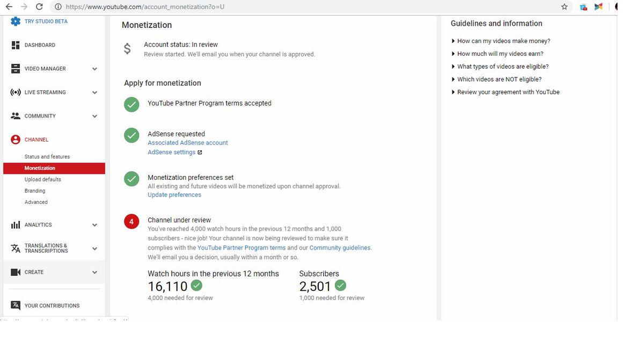The width and height of the screenshot is (644, 352).
Task: Click the 'Account status: In review' text
Action: 181,45
